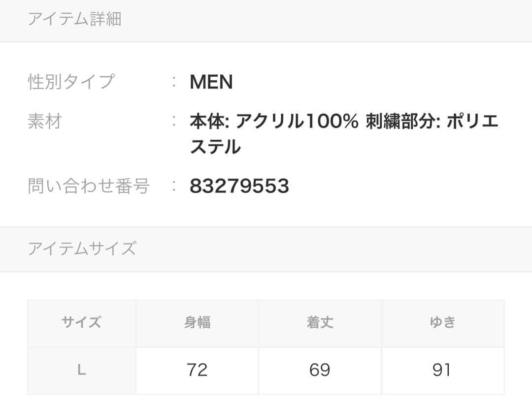
Task: Select the 身幅 column header
Action: pos(197,323)
